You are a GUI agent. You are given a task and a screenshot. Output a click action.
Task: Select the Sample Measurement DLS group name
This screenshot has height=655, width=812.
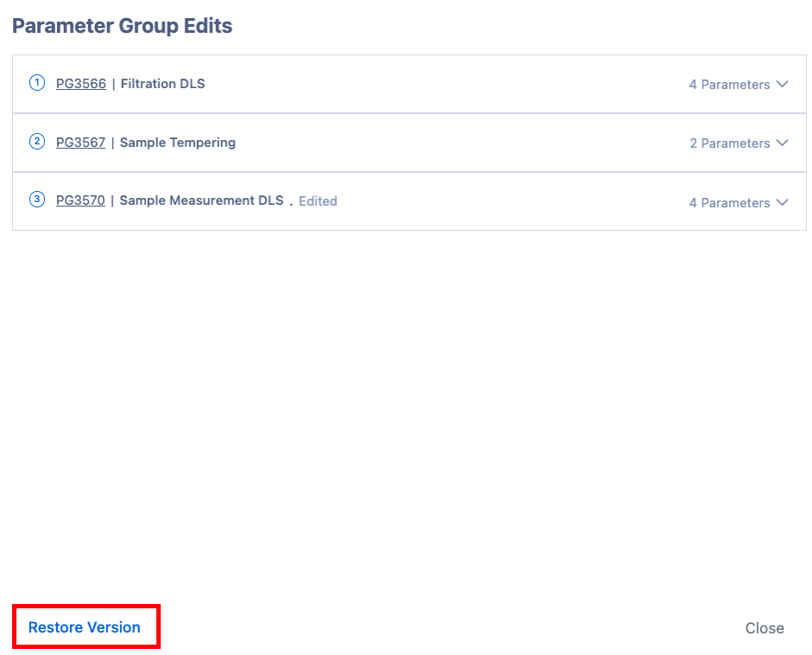201,200
